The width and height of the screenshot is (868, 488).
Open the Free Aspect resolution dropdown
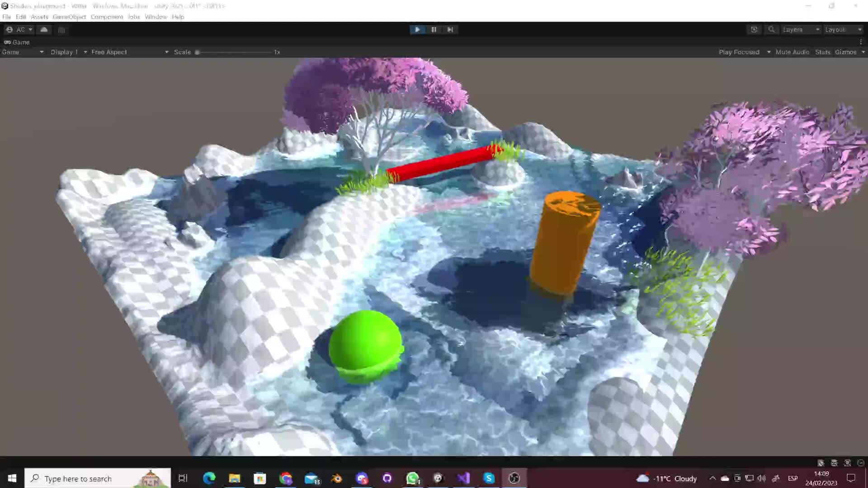point(130,52)
